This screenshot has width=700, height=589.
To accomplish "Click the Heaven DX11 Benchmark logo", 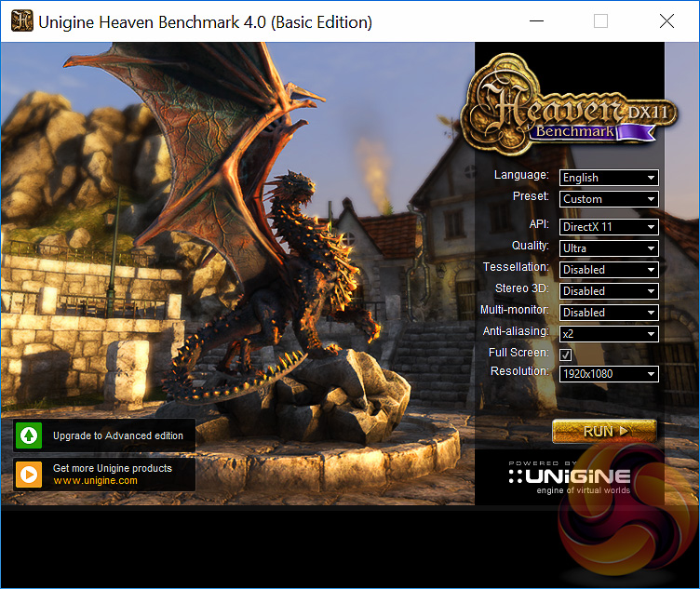I will coord(569,106).
